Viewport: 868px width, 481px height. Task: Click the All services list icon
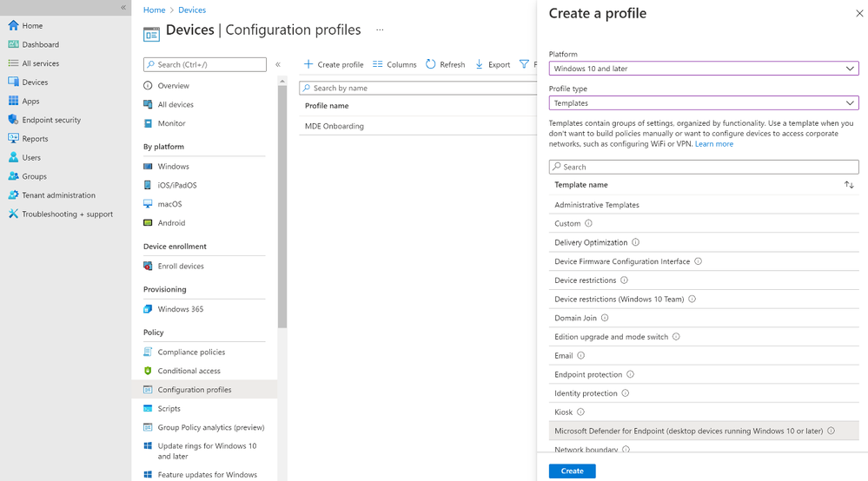(13, 63)
